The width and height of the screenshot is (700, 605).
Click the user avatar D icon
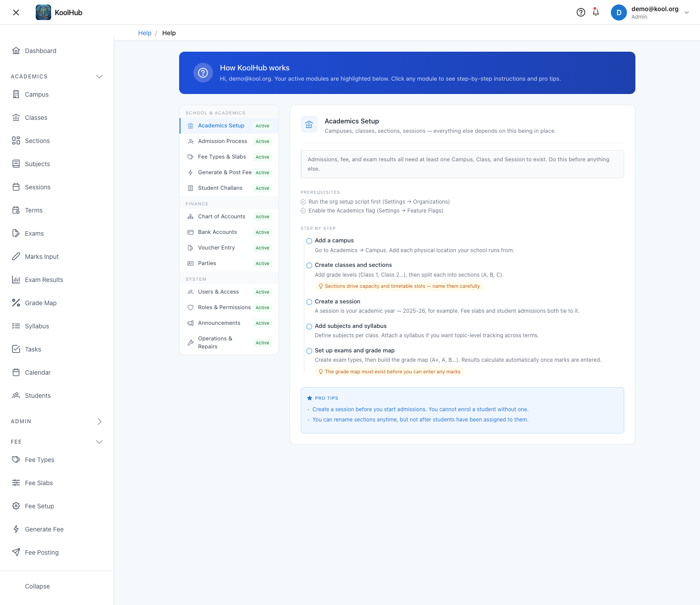click(x=619, y=12)
